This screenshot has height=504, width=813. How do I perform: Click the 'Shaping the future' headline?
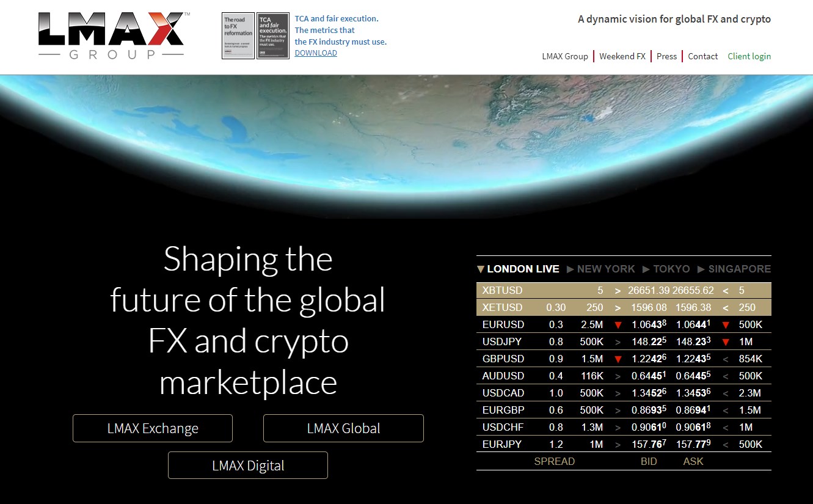[x=248, y=321]
